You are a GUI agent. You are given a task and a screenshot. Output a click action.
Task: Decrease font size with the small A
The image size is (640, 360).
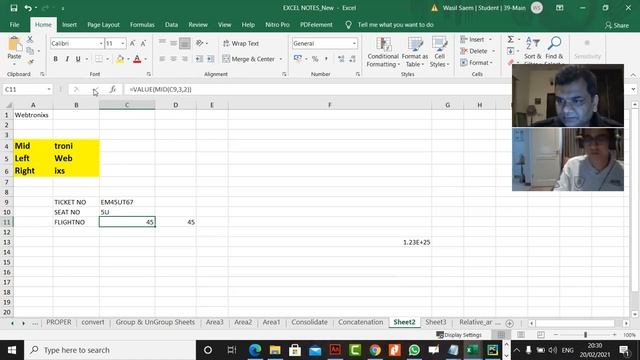[x=143, y=43]
